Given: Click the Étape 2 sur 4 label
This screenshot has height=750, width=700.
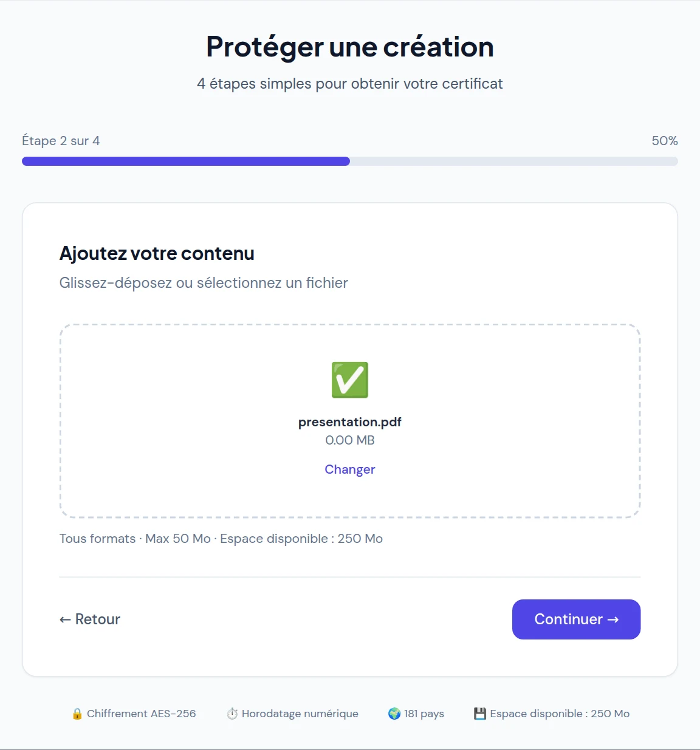Looking at the screenshot, I should click(61, 141).
